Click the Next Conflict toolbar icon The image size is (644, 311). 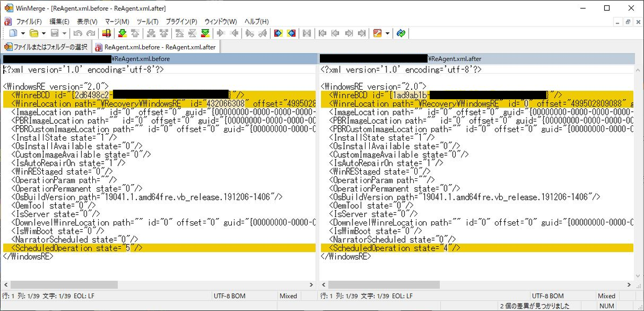point(151,33)
